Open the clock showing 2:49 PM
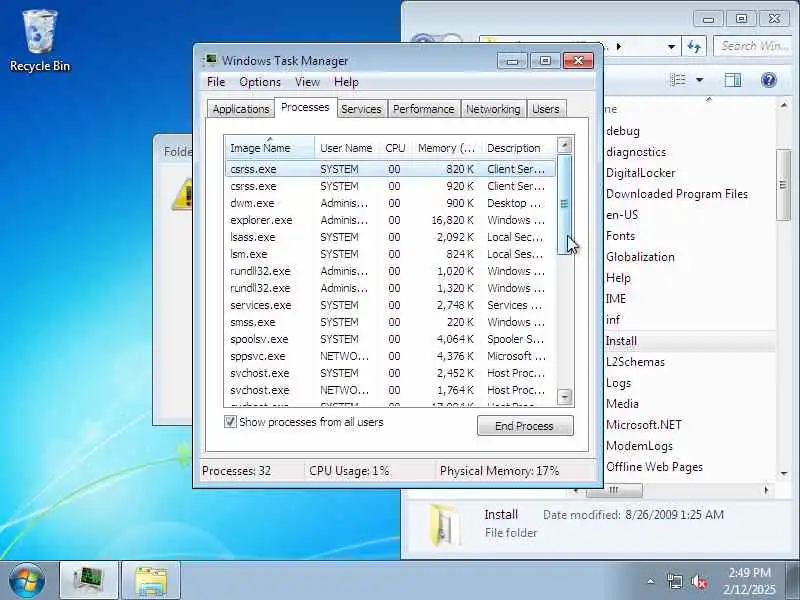The width and height of the screenshot is (800, 600). coord(749,581)
